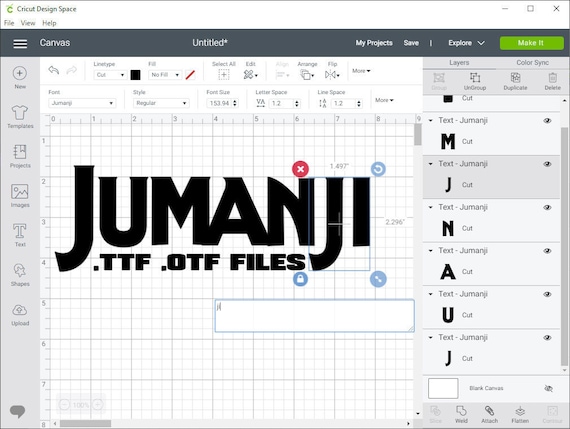Viewport: 570px width, 429px height.
Task: Open the Font dropdown showing Jumanji
Action: pyautogui.click(x=82, y=103)
